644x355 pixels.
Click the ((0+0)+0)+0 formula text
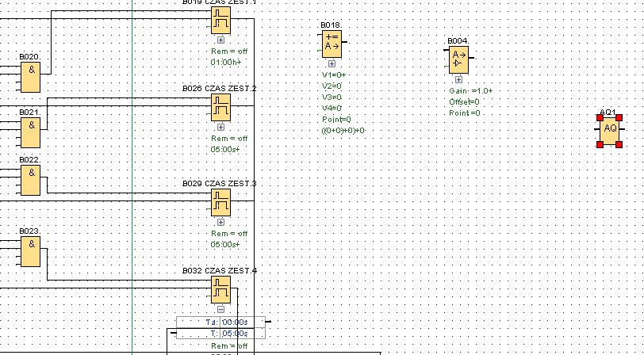point(343,131)
